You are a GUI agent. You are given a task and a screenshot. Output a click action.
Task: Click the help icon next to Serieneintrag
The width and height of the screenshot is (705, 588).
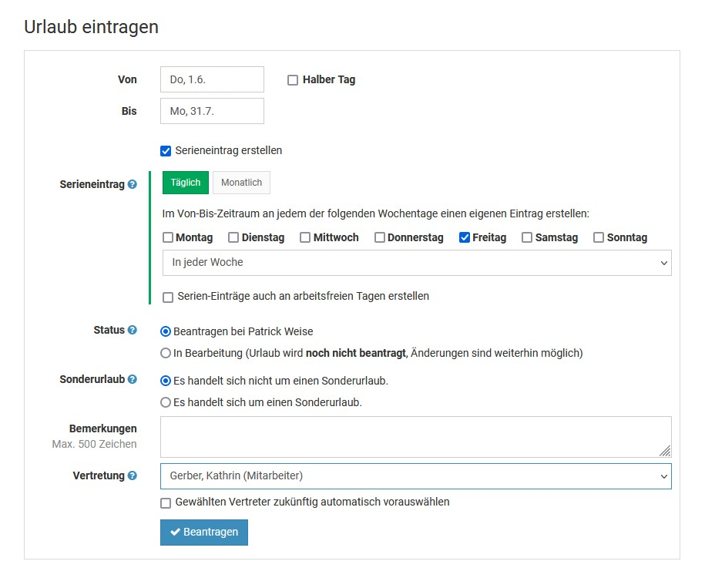[133, 185]
